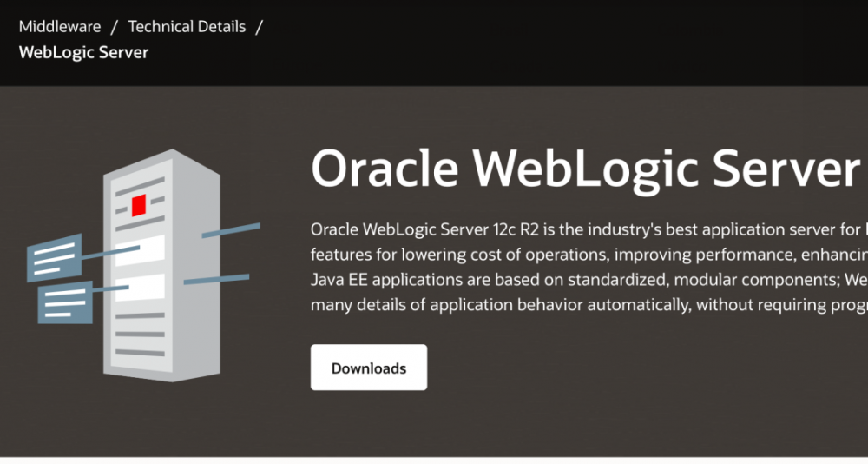The height and width of the screenshot is (464, 868).
Task: Select the WebLogic Server breadcrumb item
Action: (83, 52)
